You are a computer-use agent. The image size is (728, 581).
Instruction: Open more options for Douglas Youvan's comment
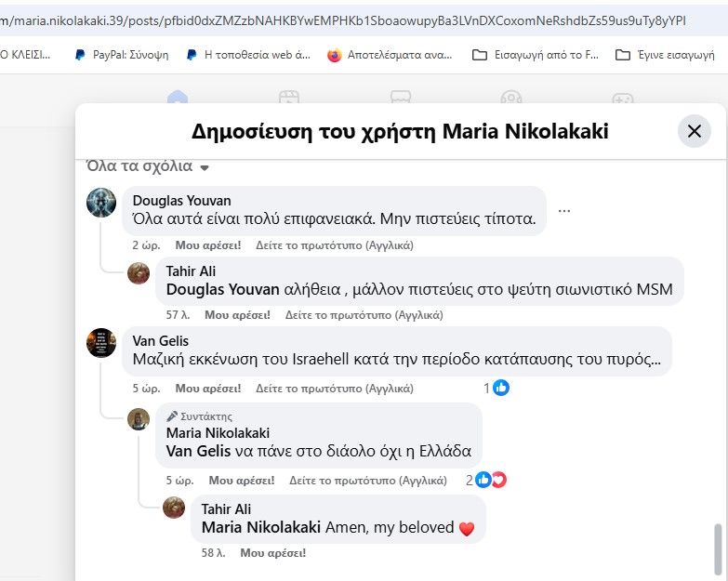tap(564, 211)
